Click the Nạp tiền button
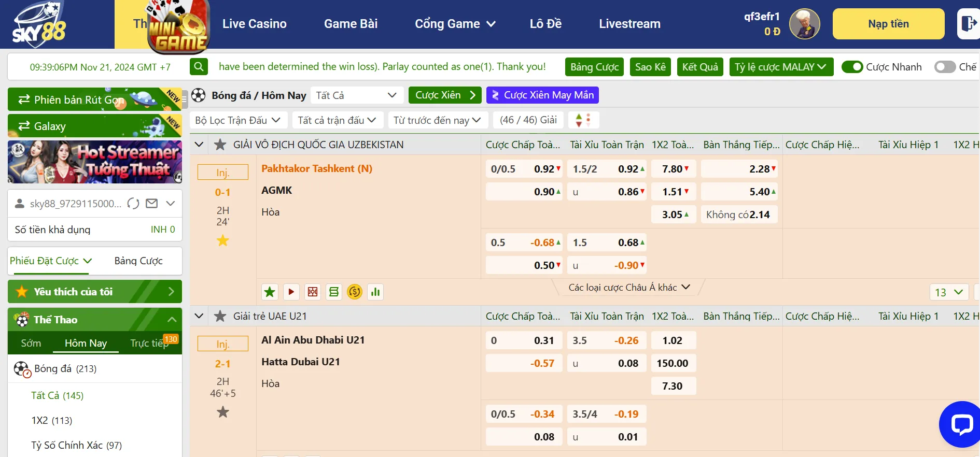The height and width of the screenshot is (457, 980). 888,24
